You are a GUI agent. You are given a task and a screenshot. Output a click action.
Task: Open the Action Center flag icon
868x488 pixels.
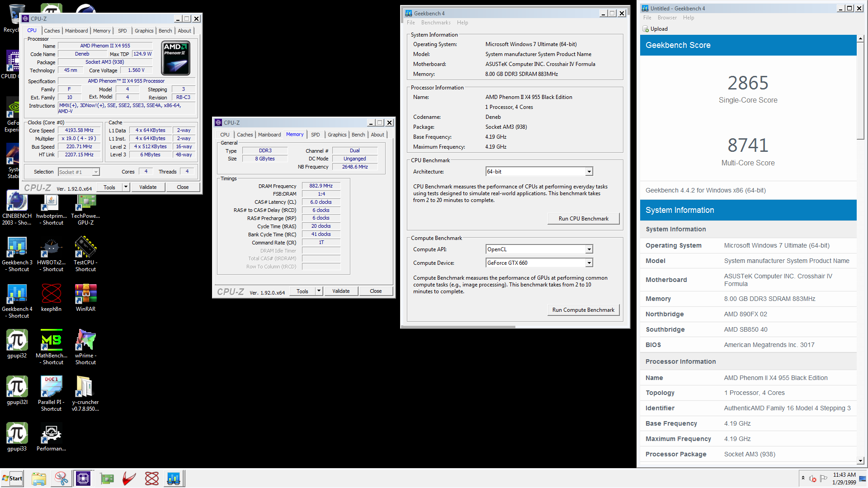point(823,478)
